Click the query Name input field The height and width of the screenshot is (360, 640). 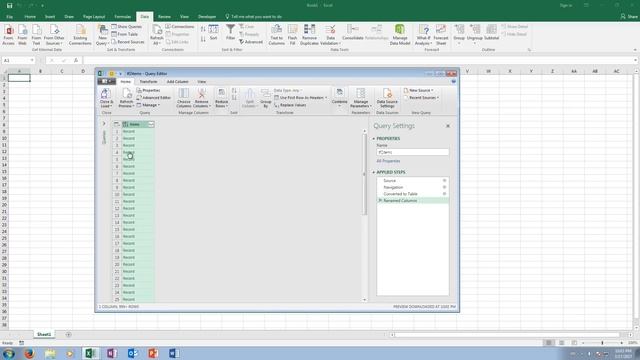pos(412,152)
